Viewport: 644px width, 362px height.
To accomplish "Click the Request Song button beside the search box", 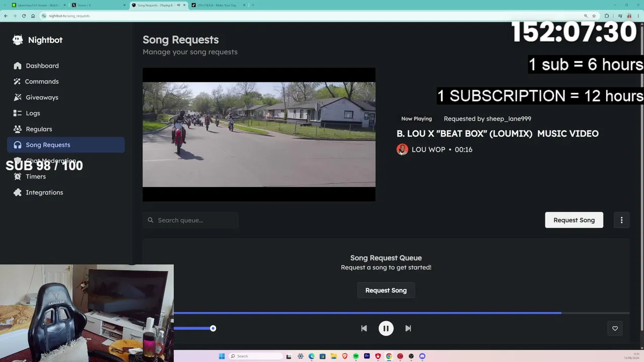I will 574,220.
